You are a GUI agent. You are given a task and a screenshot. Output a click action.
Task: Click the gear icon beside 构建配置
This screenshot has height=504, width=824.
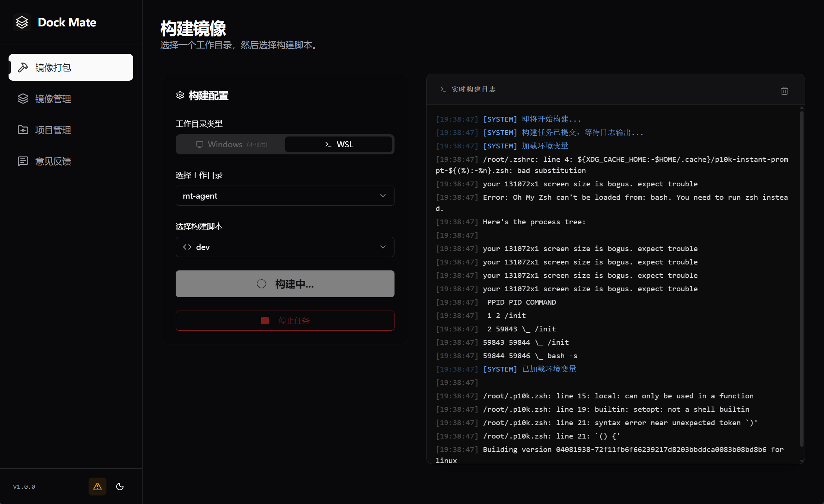pyautogui.click(x=180, y=96)
